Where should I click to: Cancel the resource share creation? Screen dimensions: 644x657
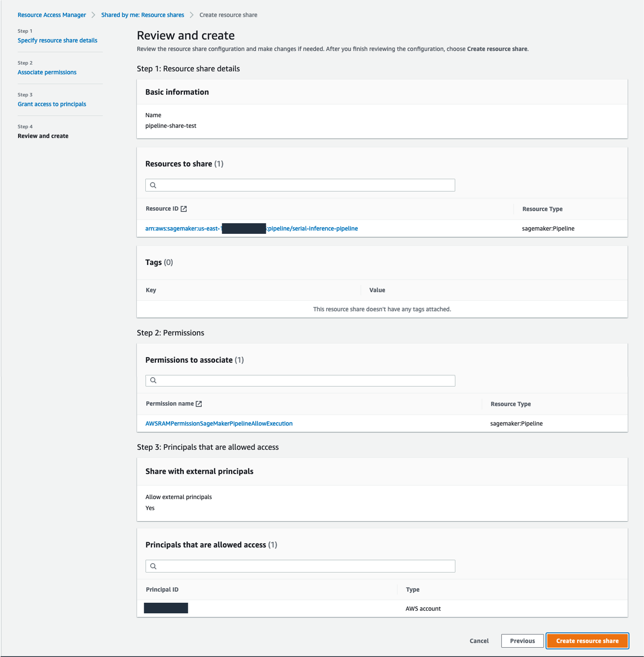coord(479,641)
